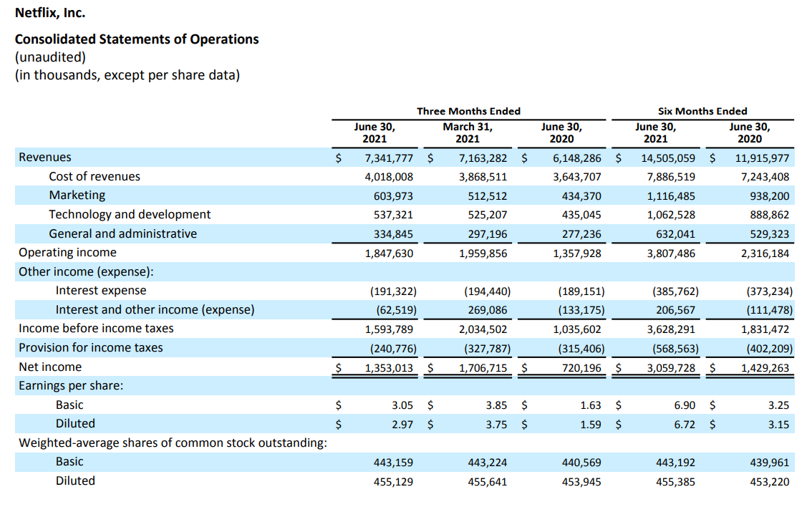Select the 'Operating income' row label

[68, 253]
